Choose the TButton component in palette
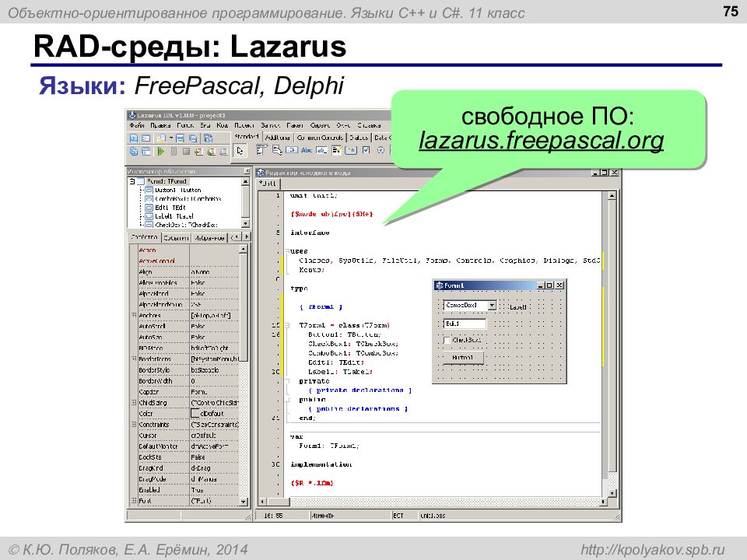This screenshot has height=560, width=747. 292,150
